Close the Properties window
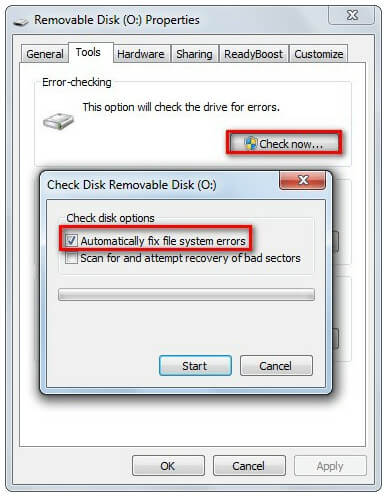This screenshot has width=385, height=497. tap(352, 15)
